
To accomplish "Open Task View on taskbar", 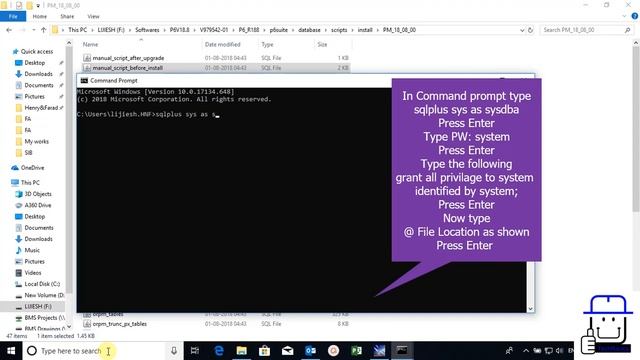I will [195, 351].
